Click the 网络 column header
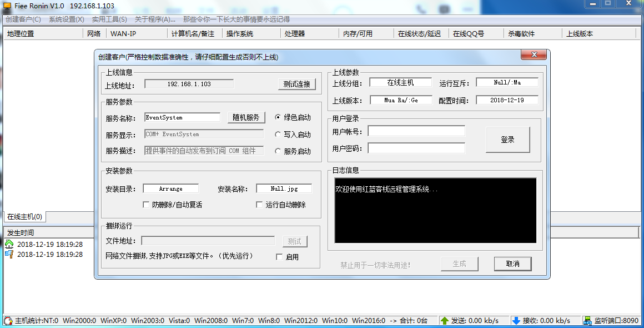 click(94, 34)
